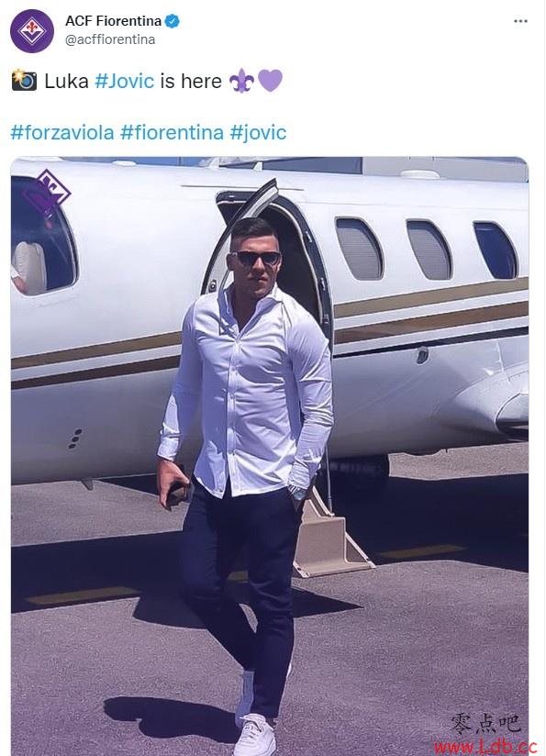This screenshot has height=756, width=546.
Task: Open the lowercase #jovic hashtag
Action: (x=258, y=132)
